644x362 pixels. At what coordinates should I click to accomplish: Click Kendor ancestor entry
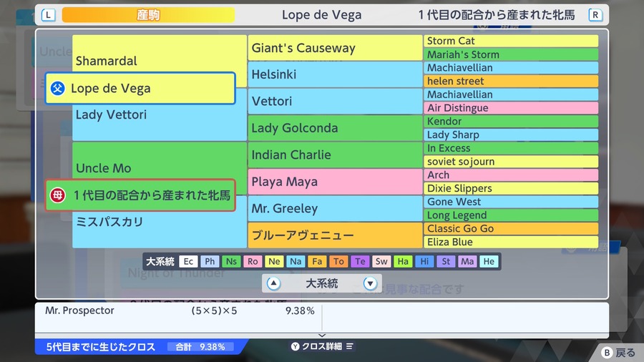click(x=511, y=122)
